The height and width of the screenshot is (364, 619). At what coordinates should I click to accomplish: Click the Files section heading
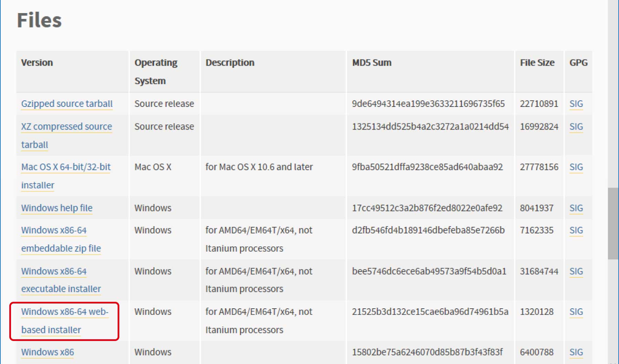click(39, 20)
